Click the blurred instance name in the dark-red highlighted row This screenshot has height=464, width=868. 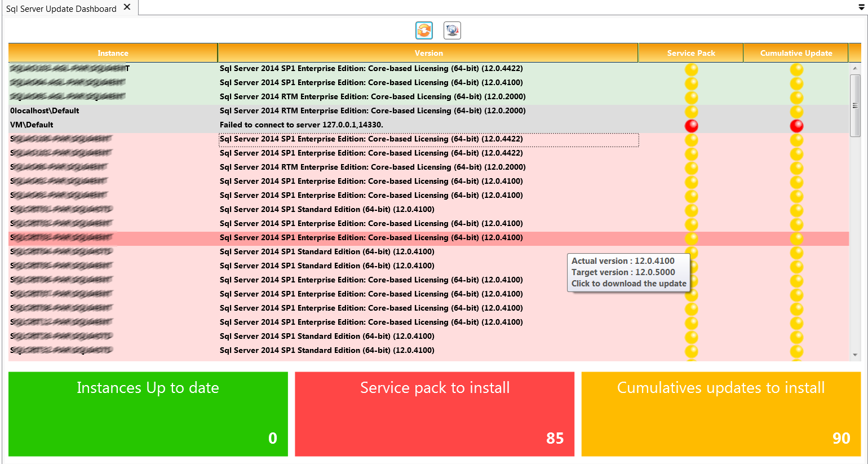coord(61,237)
